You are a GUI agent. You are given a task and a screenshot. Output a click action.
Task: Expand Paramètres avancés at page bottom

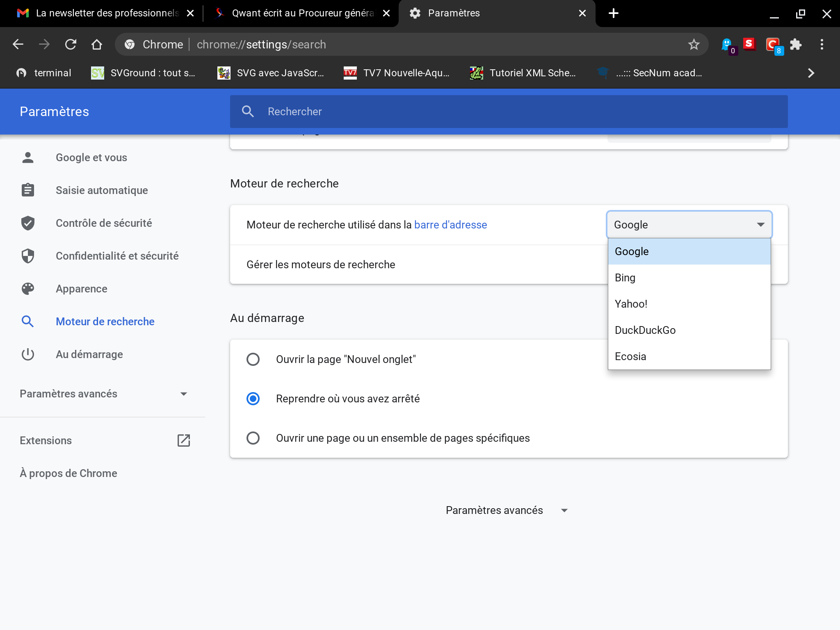coord(507,510)
